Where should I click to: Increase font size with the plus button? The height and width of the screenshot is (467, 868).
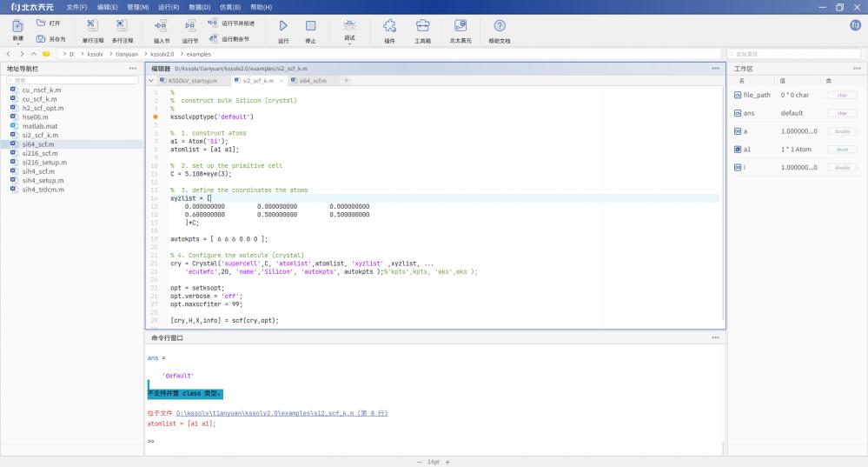(x=447, y=462)
